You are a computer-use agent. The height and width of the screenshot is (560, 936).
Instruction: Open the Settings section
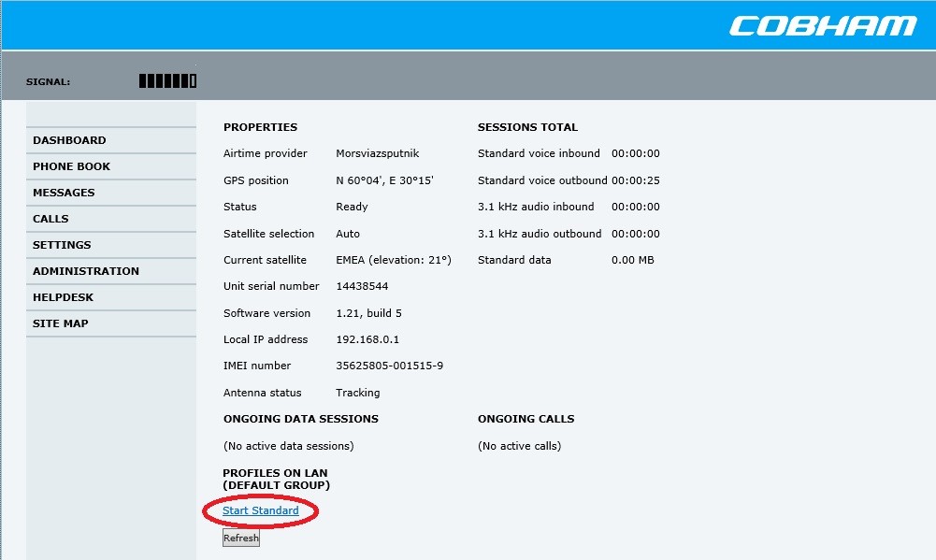tap(62, 245)
